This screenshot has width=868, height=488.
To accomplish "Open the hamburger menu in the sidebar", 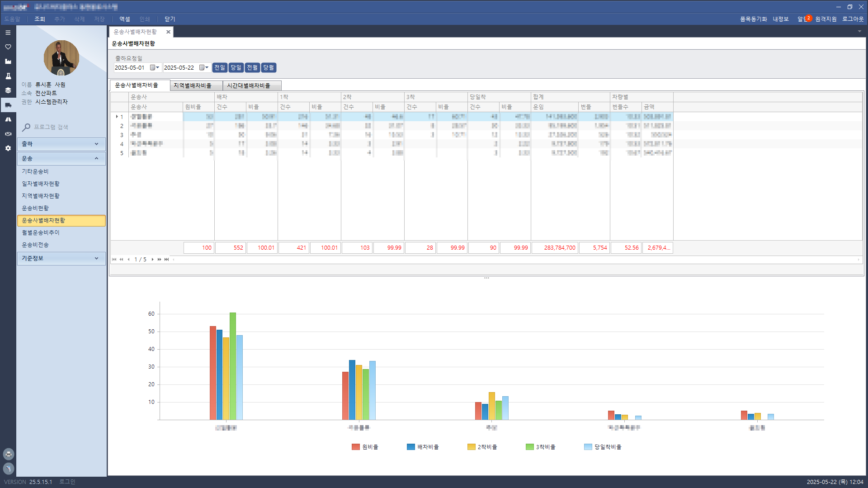I will point(8,33).
